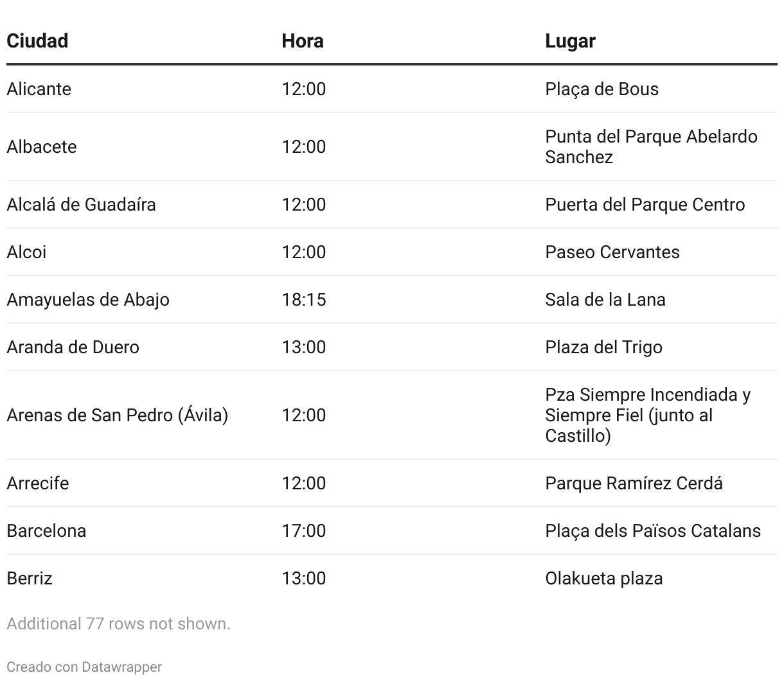Select Olakueta plaza location cell
Screen dimensions: 784x682
[603, 578]
